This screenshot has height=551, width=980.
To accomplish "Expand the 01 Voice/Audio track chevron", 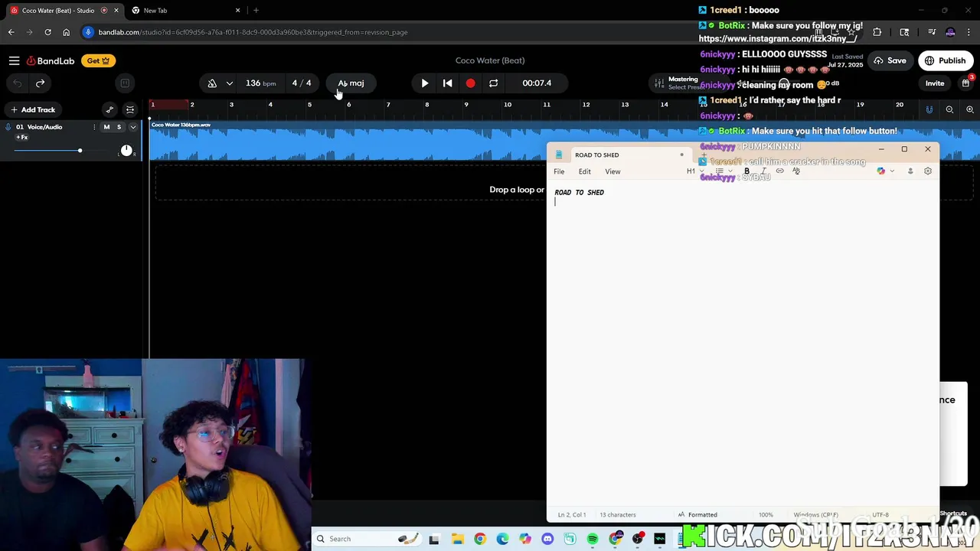I will pos(132,127).
